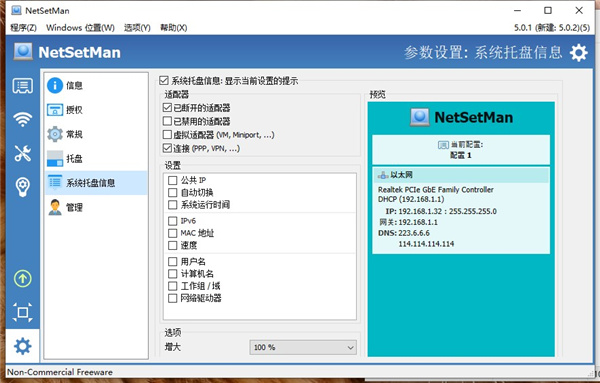Enable 公共 IP checkbox
600x383 pixels.
pyautogui.click(x=173, y=180)
